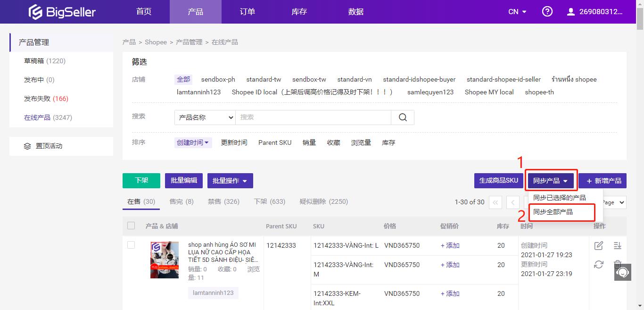Switch to the 售完 (8) tab
The width and height of the screenshot is (644, 310).
click(182, 201)
